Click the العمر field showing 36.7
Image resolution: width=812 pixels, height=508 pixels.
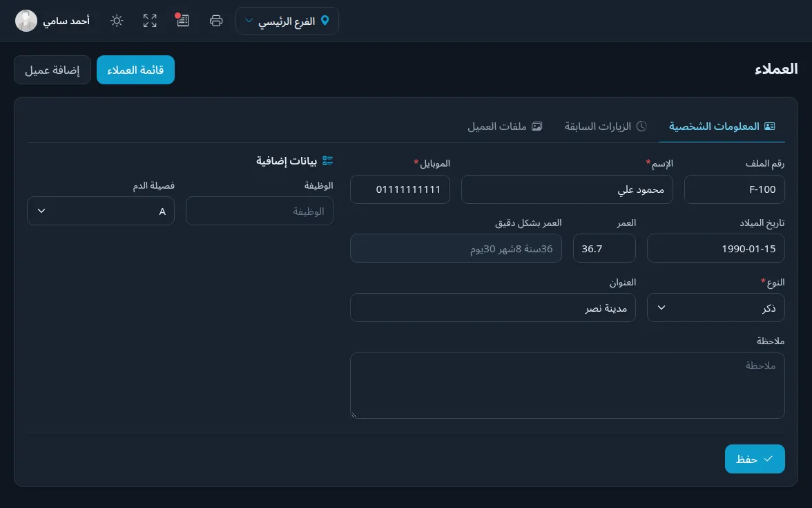coord(604,248)
